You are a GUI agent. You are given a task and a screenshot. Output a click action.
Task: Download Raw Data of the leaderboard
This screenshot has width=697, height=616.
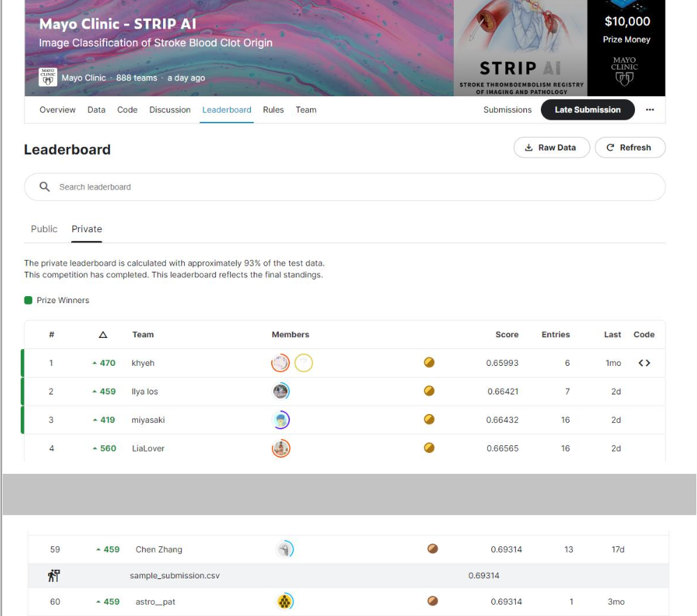(x=551, y=148)
